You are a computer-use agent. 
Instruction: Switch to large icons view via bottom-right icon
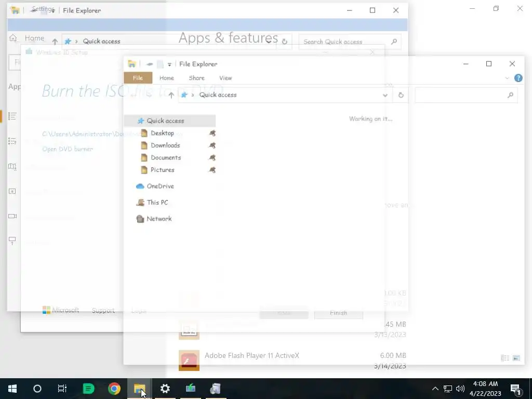point(516,358)
